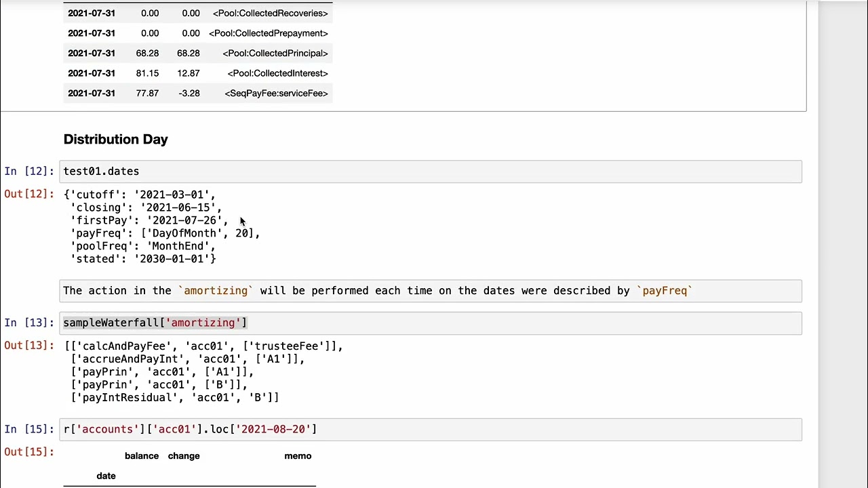The width and height of the screenshot is (868, 488).
Task: Click the change column header
Action: click(x=184, y=455)
